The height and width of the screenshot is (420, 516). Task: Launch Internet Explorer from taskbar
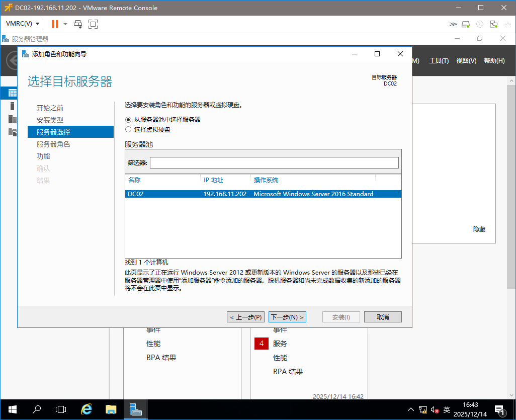pos(86,409)
